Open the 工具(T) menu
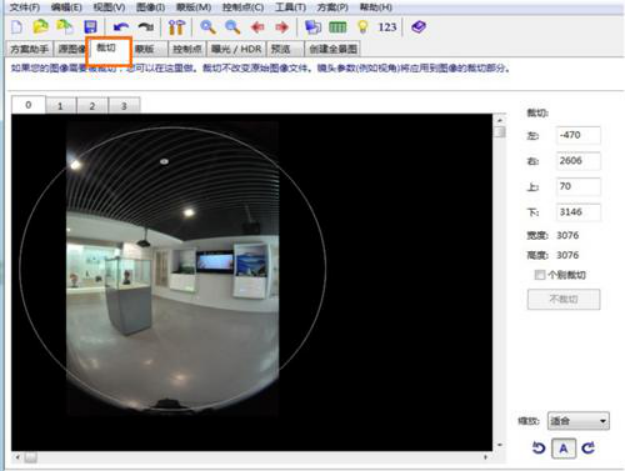 (x=291, y=8)
